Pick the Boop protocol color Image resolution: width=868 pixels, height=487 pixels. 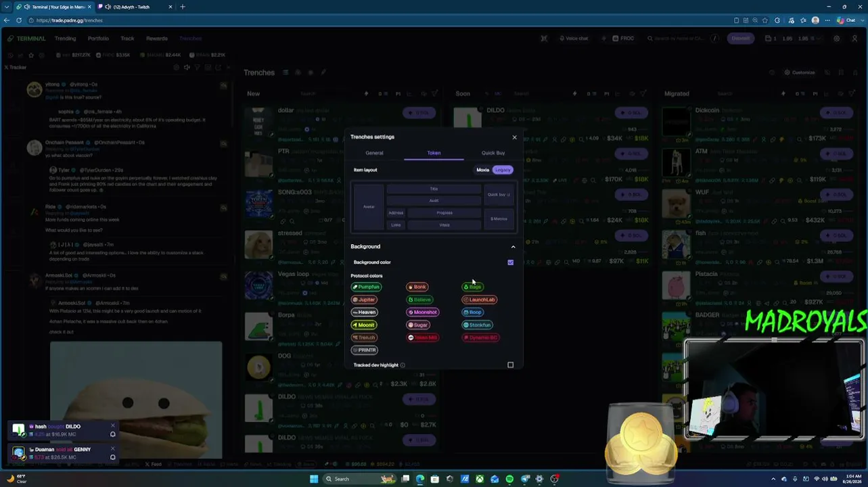pyautogui.click(x=472, y=312)
